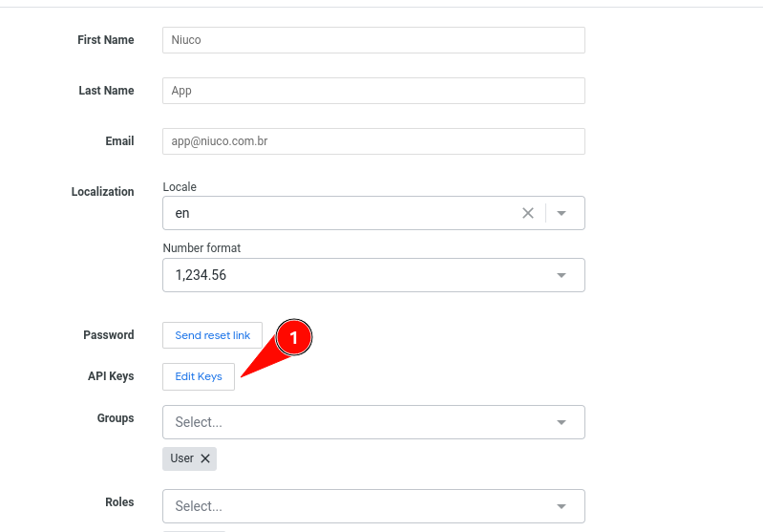763x532 pixels.
Task: Click the Number format sublabel
Action: click(201, 248)
